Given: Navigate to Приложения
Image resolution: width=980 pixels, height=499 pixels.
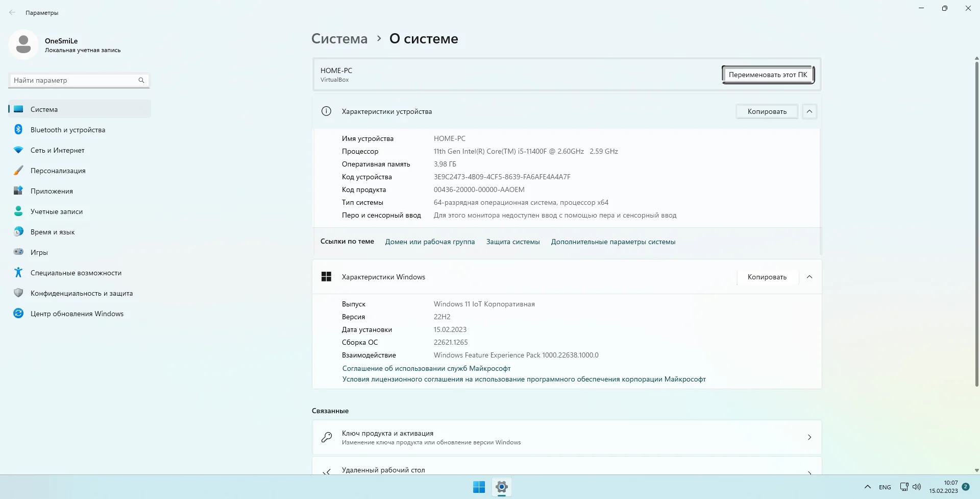Looking at the screenshot, I should tap(80, 191).
